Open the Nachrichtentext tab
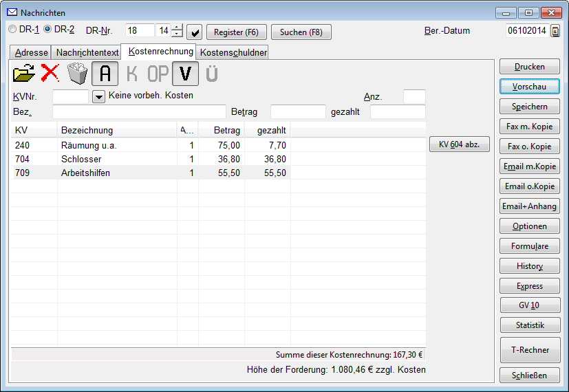The height and width of the screenshot is (392, 569). [x=87, y=52]
